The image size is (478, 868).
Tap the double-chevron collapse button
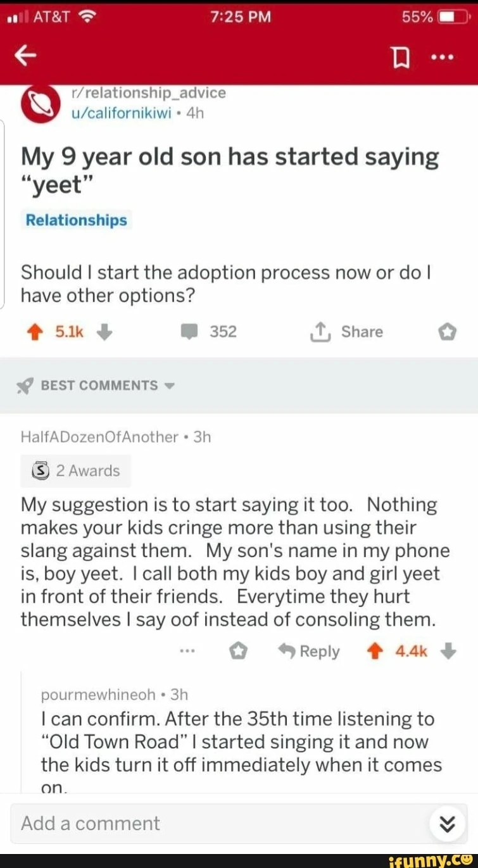(447, 824)
